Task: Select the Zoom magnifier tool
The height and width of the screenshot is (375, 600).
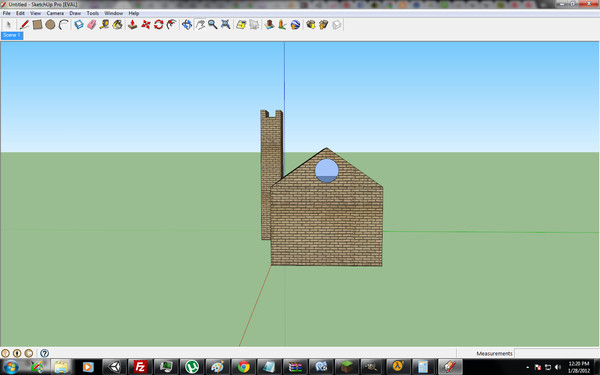Action: [x=213, y=25]
